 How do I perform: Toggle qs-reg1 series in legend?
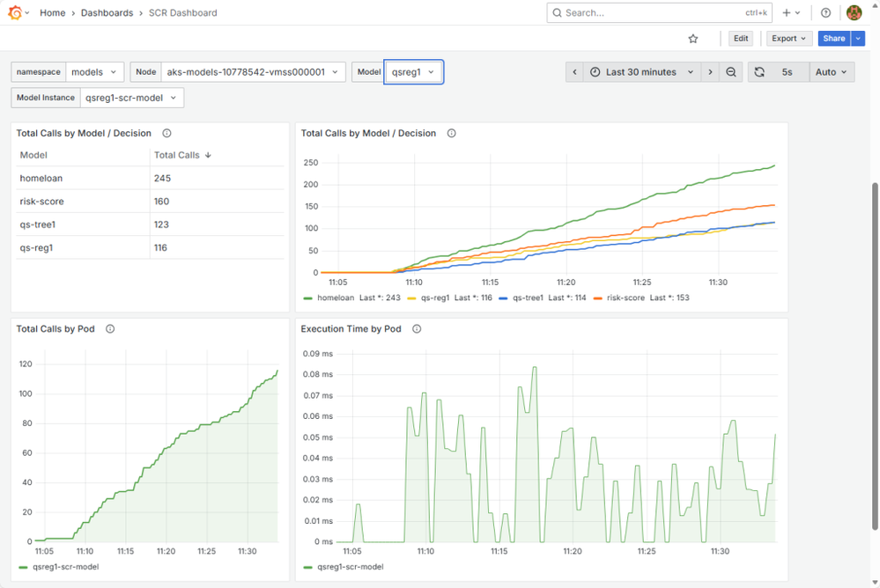coord(435,298)
